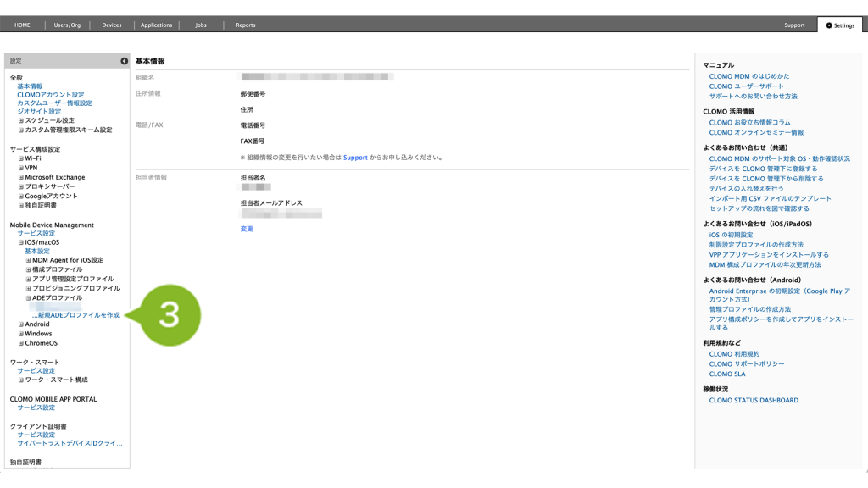Expand the VPN tree node
This screenshot has height=488, width=868.
coord(21,168)
